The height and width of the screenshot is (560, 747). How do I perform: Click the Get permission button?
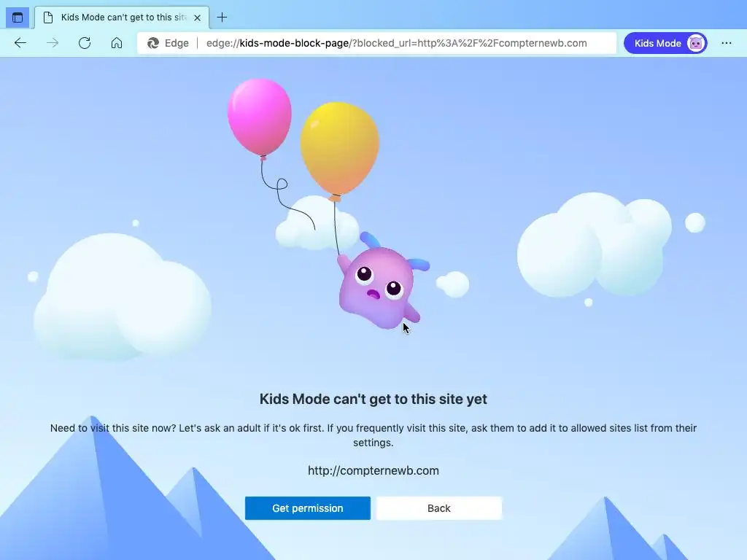pos(308,508)
